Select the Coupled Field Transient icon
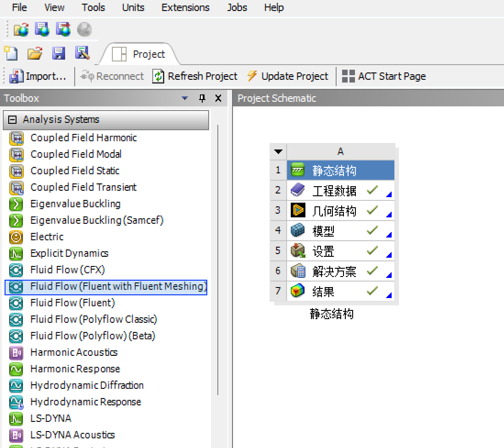 point(16,188)
